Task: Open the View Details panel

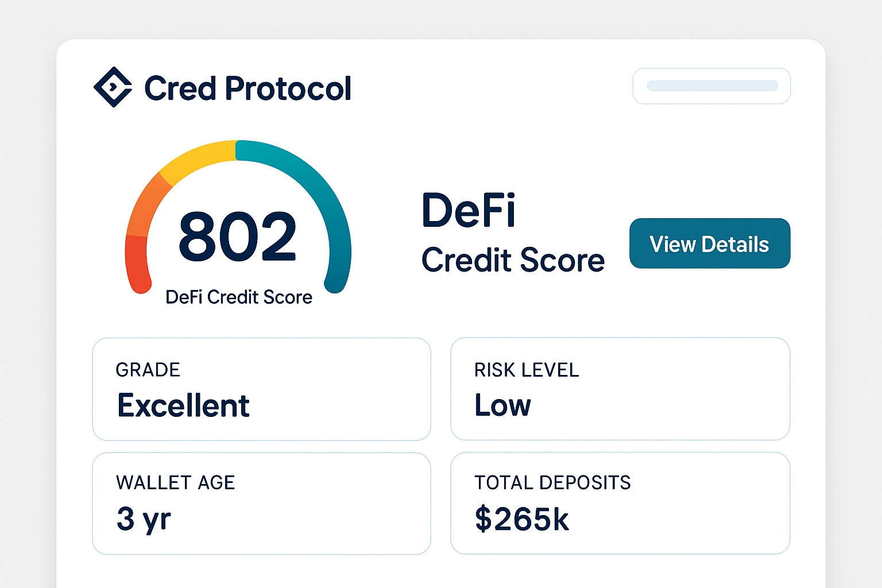Action: pos(710,243)
